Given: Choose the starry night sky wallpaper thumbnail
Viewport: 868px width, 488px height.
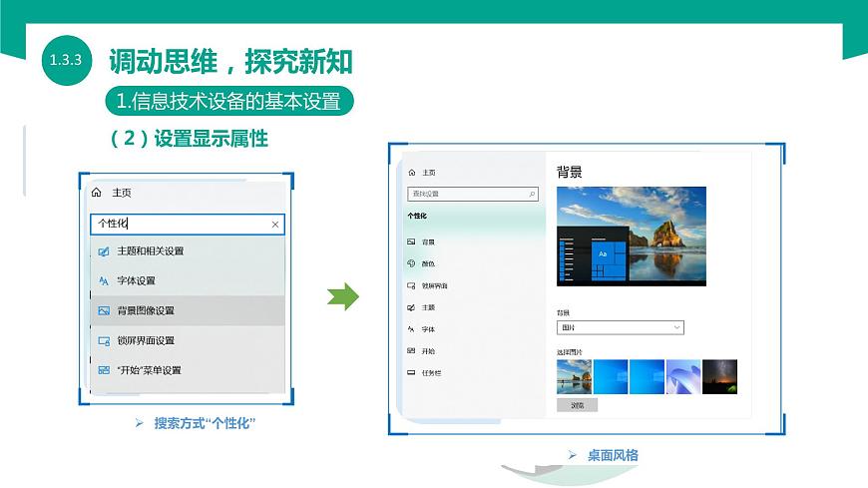Looking at the screenshot, I should click(719, 376).
